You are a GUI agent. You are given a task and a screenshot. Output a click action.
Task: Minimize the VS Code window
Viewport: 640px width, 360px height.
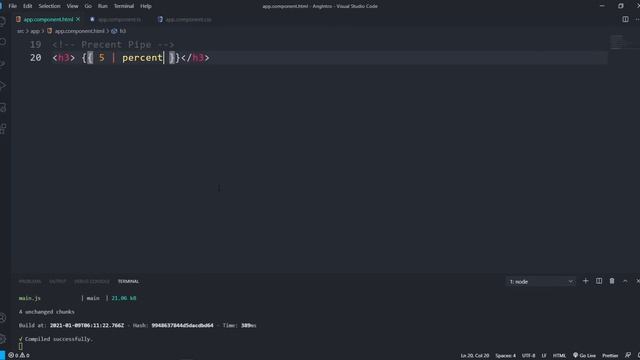(602, 6)
